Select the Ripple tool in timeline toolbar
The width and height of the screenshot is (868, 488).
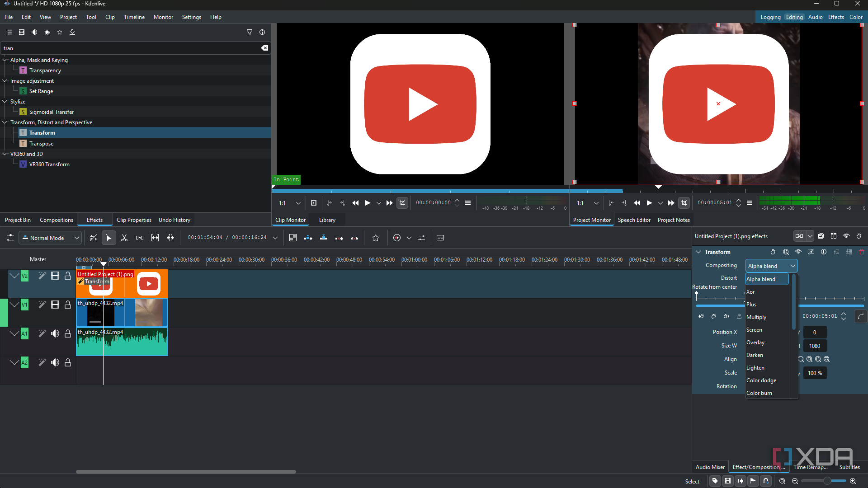(170, 238)
